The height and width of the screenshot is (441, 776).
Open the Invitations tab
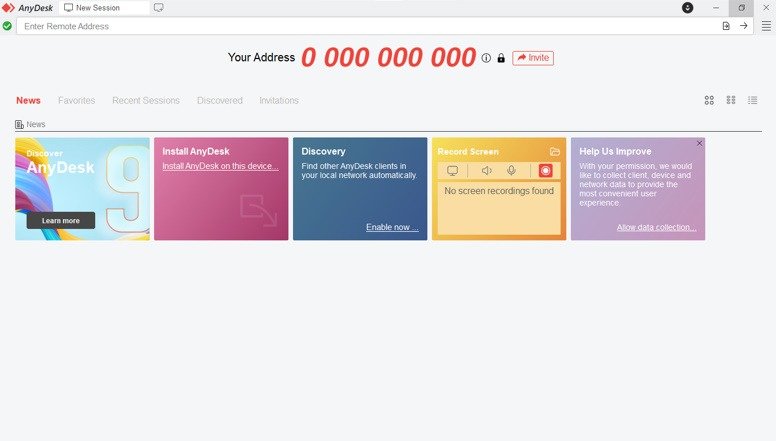click(x=279, y=100)
